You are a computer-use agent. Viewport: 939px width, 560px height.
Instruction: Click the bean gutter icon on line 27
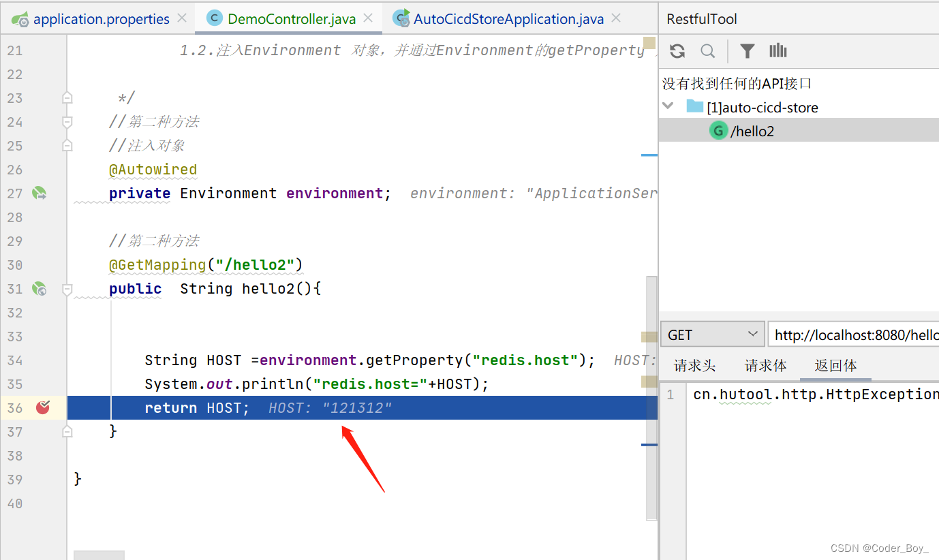(x=40, y=193)
